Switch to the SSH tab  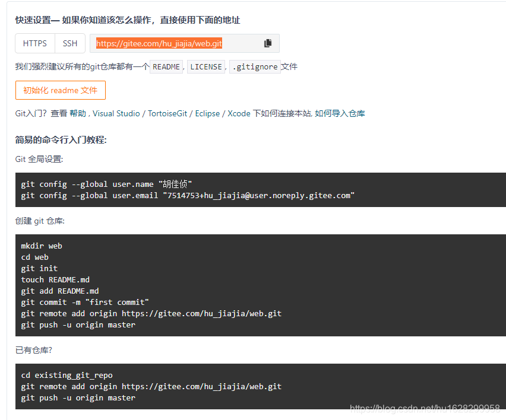click(69, 43)
